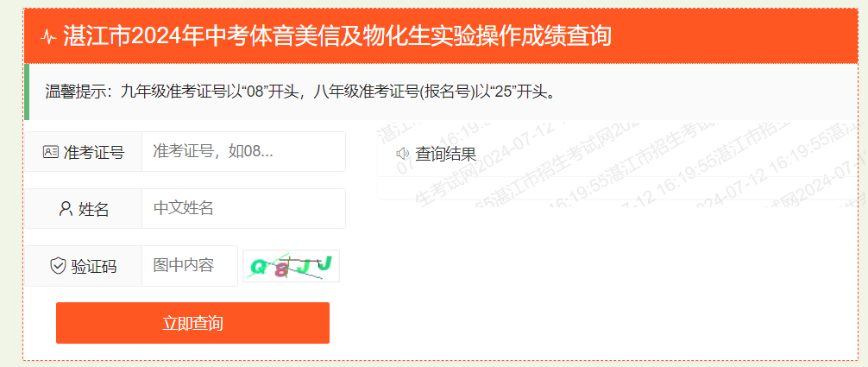868x367 pixels.
Task: Click the 姓名 field label
Action: point(93,209)
